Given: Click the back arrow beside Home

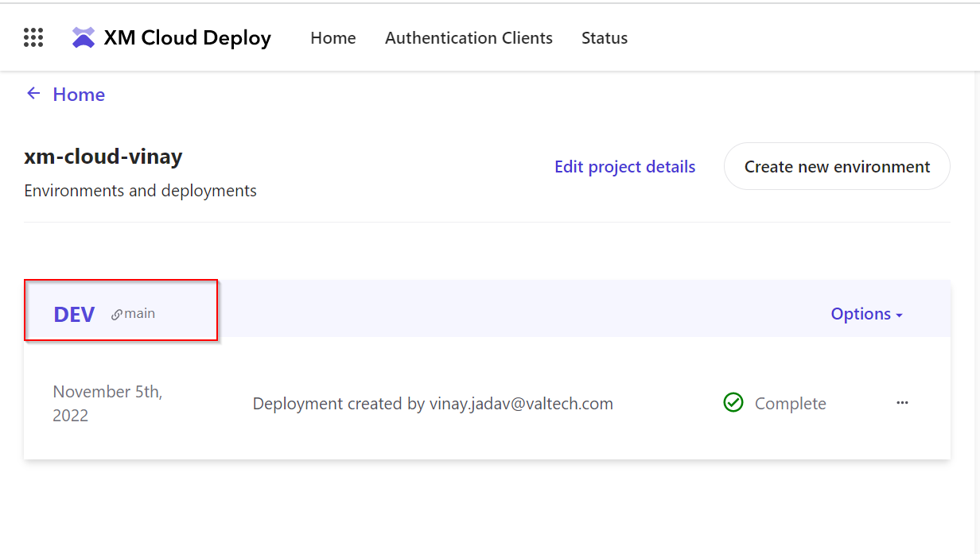Looking at the screenshot, I should click(x=33, y=94).
